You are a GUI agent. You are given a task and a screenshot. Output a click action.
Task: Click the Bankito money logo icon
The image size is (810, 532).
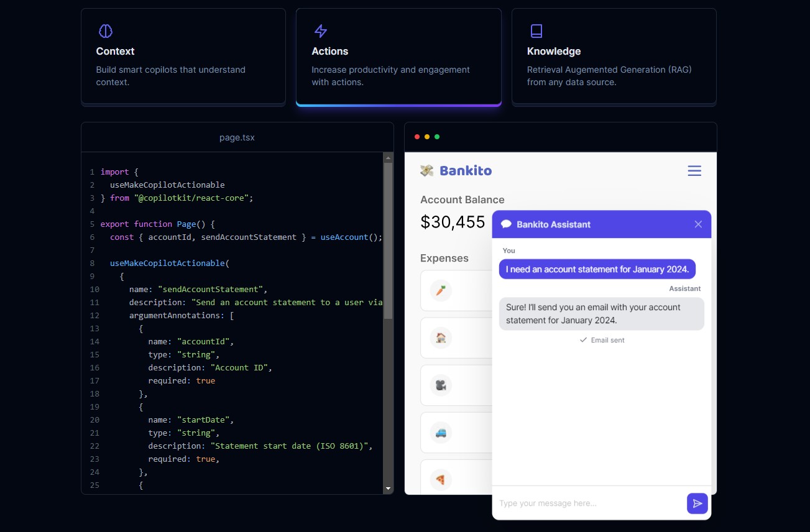tap(427, 170)
